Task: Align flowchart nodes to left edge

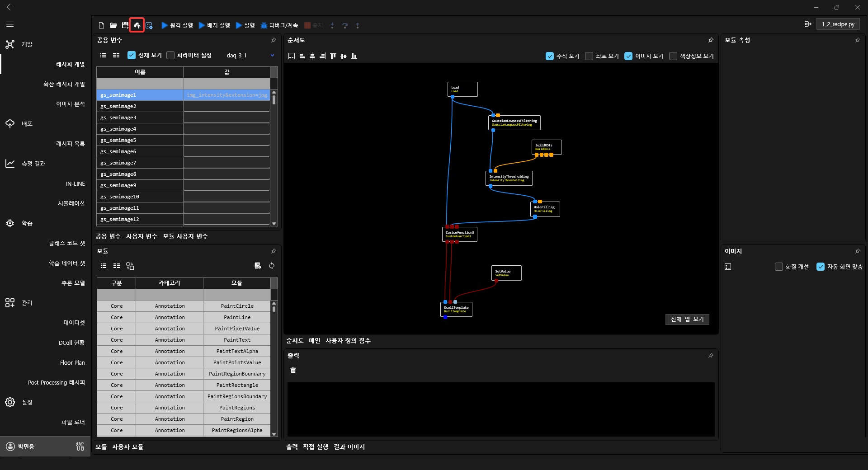Action: coord(302,56)
